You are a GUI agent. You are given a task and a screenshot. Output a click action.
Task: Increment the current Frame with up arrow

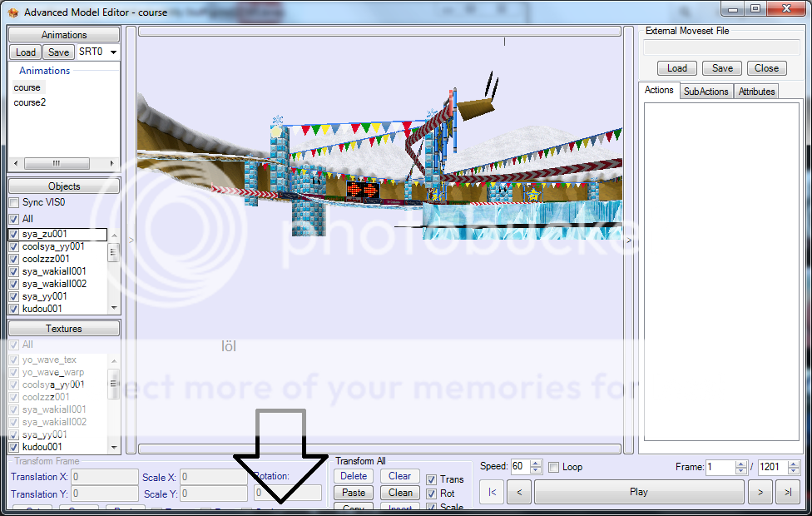pyautogui.click(x=741, y=464)
